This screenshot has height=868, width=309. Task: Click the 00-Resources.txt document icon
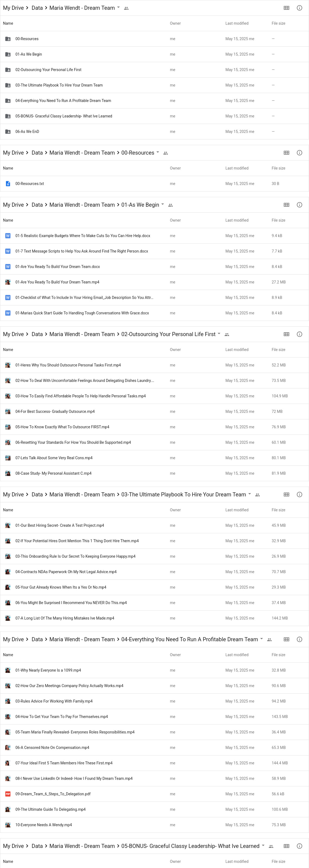pyautogui.click(x=8, y=184)
